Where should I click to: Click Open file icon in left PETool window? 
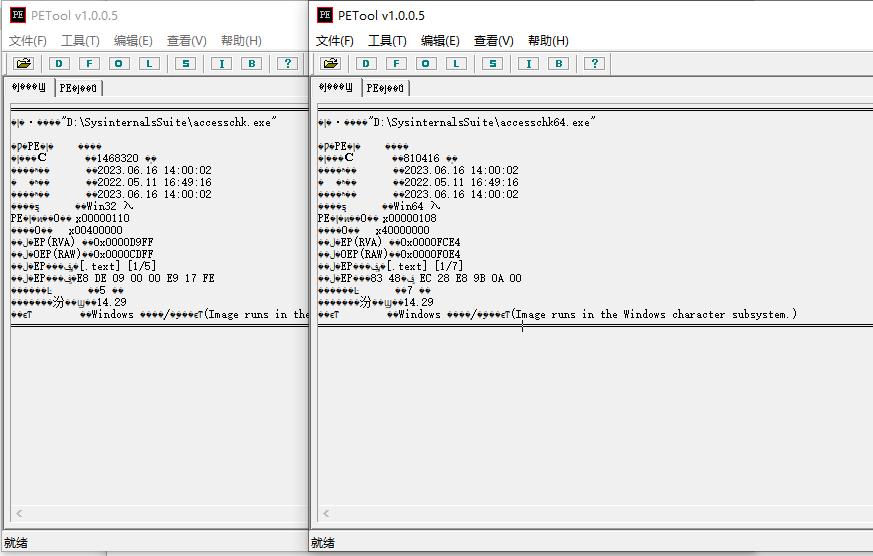click(23, 63)
